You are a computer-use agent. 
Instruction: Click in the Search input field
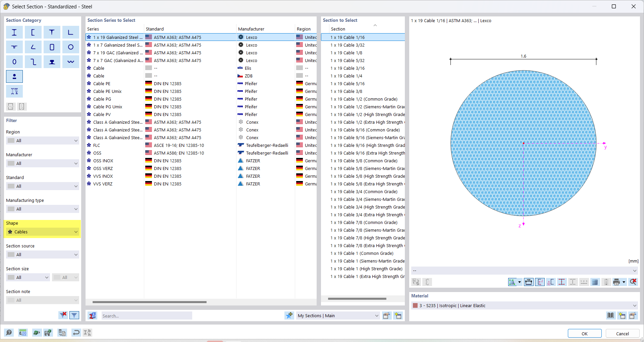(147, 316)
